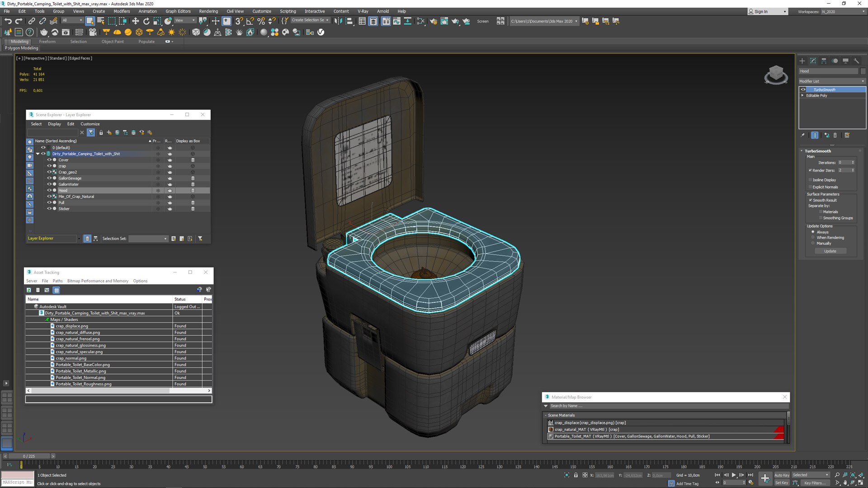Click the Auto Key button
This screenshot has height=488, width=868.
coord(782,475)
